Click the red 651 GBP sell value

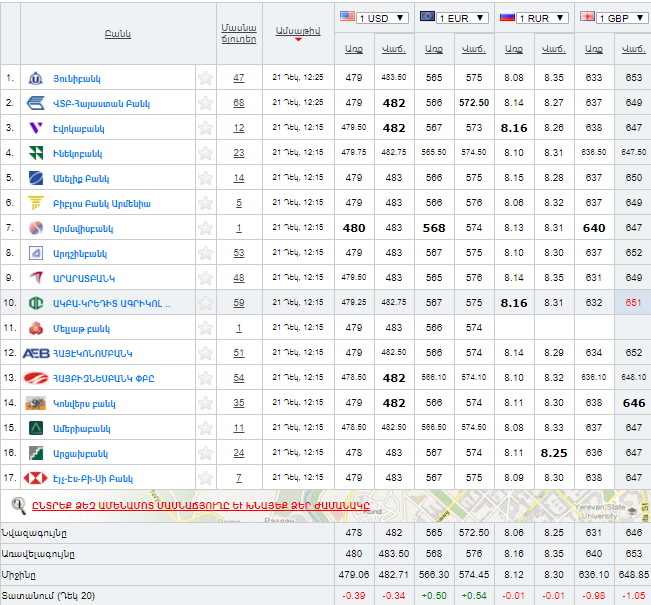point(634,303)
